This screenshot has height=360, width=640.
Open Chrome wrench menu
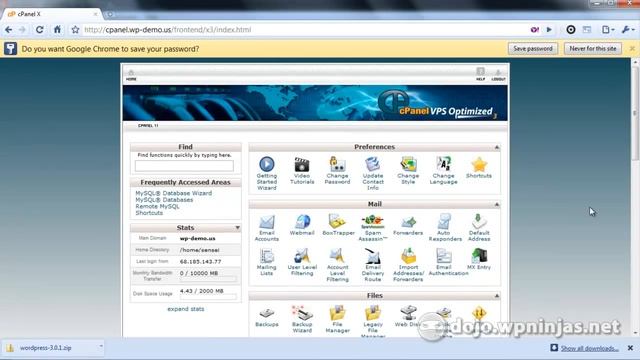[x=627, y=29]
